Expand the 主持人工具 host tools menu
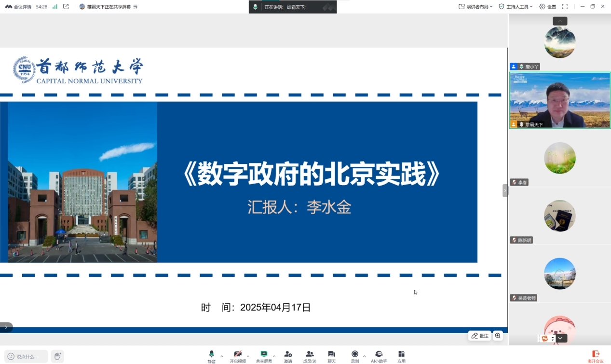Image resolution: width=611 pixels, height=364 pixels. 516,7
